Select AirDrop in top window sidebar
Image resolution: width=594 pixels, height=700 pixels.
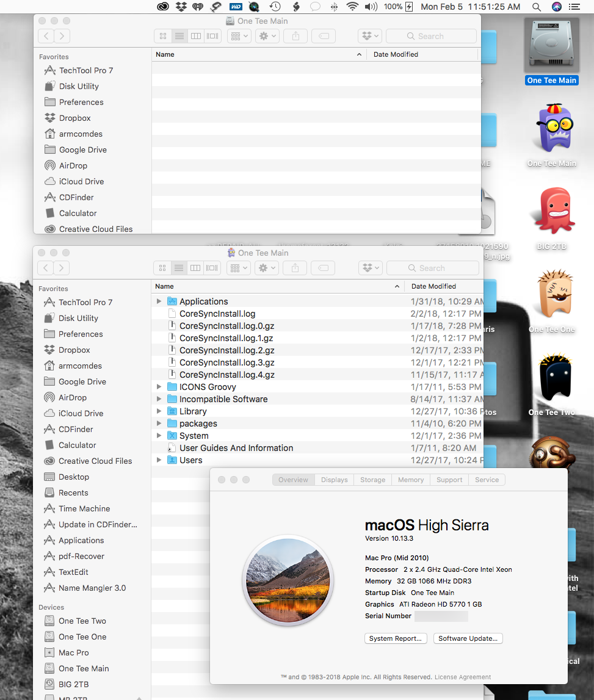[x=73, y=165]
